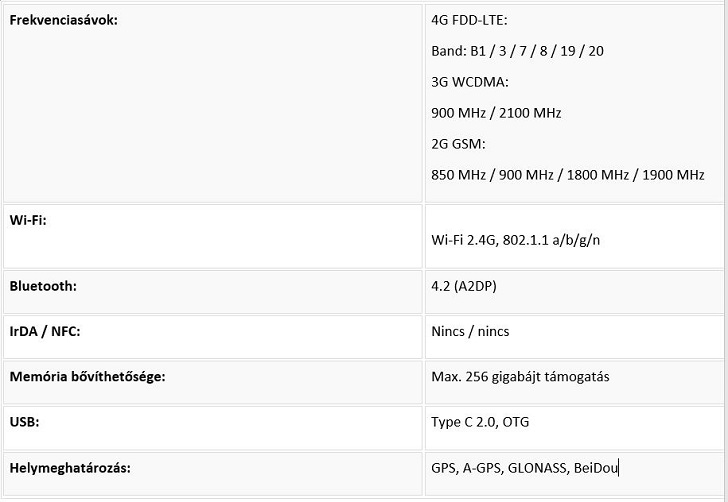Image resolution: width=728 pixels, height=502 pixels.
Task: Click the 3G WCDMA heading text
Action: pyautogui.click(x=470, y=82)
